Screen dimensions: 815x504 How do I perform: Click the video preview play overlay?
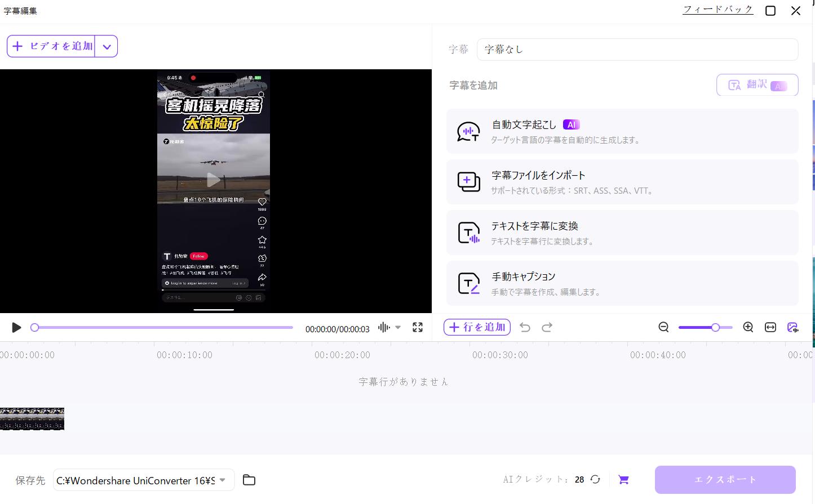coord(214,180)
